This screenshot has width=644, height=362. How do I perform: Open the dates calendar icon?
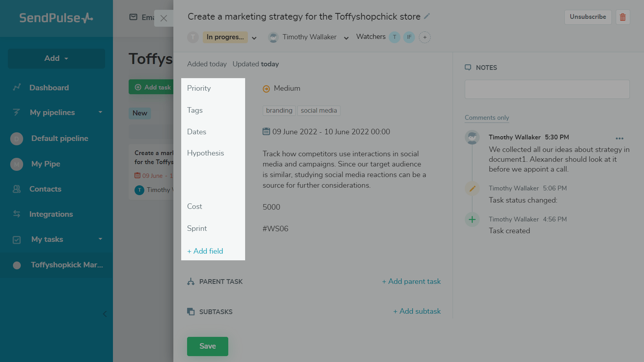[266, 132]
